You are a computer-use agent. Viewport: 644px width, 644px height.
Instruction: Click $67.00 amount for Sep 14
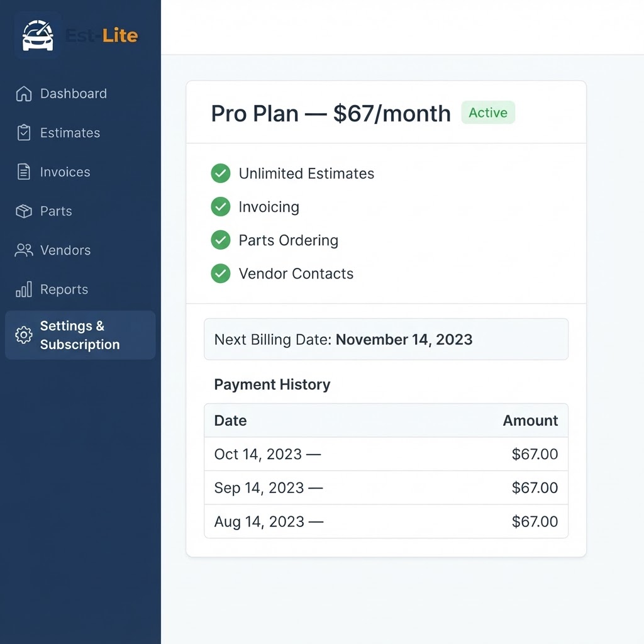(x=535, y=488)
